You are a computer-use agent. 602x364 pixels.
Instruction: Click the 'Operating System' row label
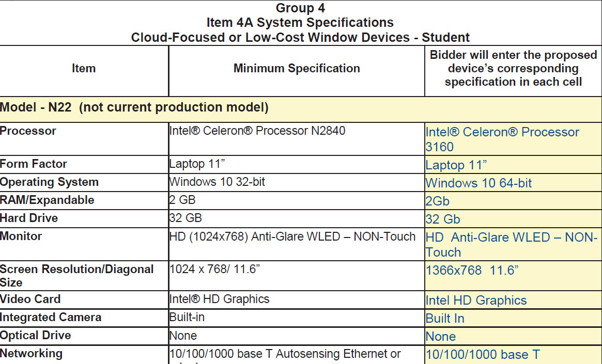(49, 182)
